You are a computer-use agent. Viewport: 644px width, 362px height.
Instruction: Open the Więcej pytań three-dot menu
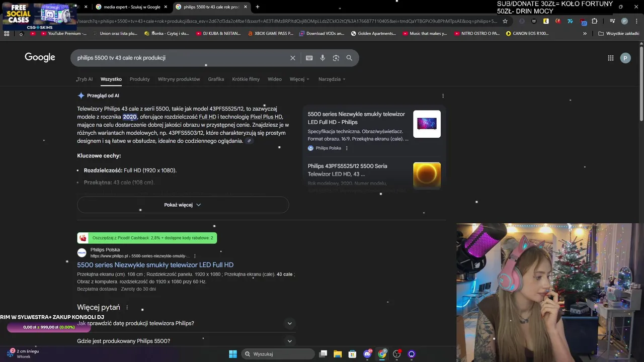point(127,307)
